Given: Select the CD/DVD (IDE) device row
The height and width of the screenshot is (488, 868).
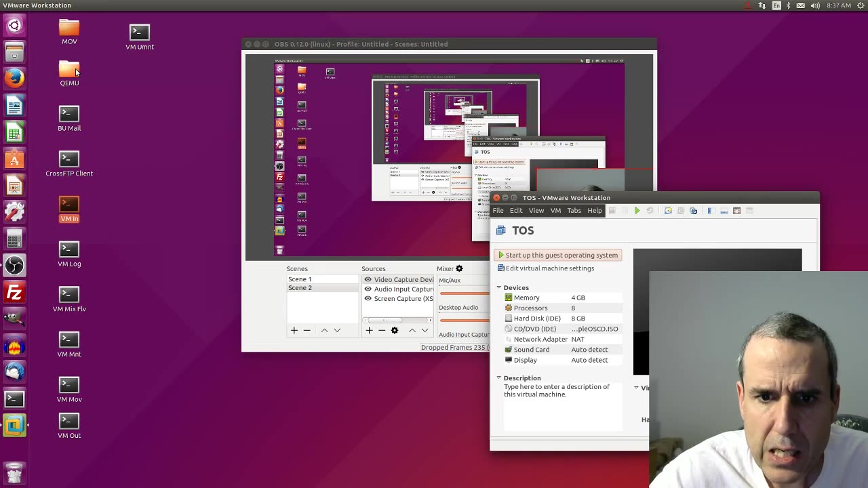Looking at the screenshot, I should [x=562, y=329].
